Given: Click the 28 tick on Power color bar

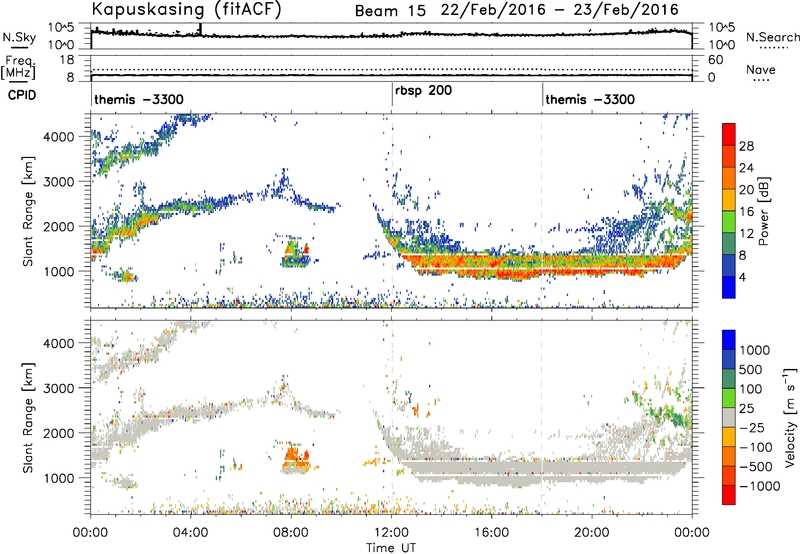Looking at the screenshot, I should pos(746,146).
